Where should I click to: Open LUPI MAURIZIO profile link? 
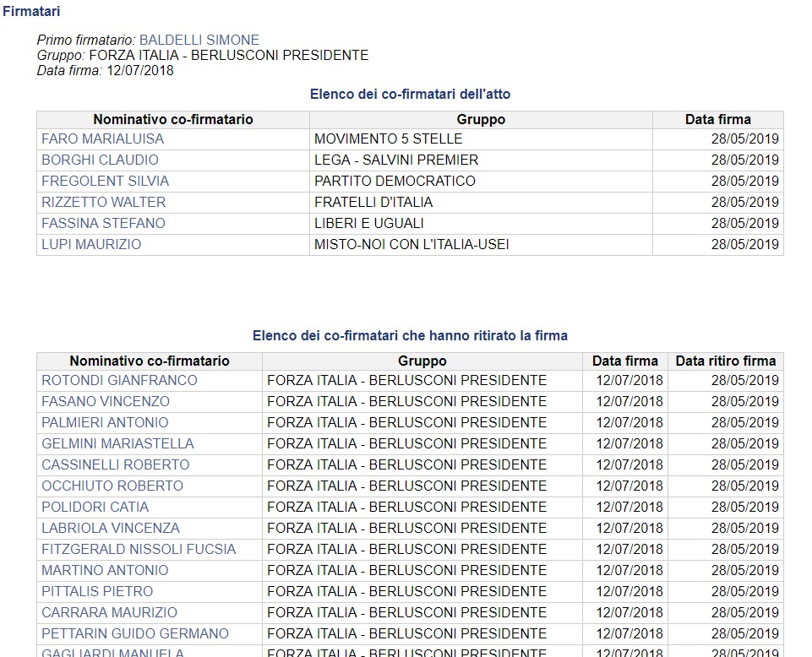pyautogui.click(x=91, y=244)
